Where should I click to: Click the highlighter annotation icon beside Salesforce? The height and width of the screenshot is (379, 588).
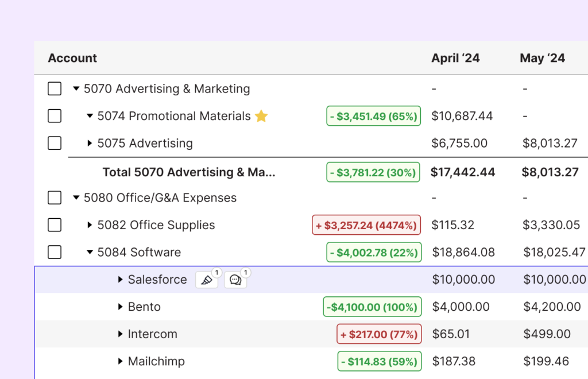click(x=206, y=280)
